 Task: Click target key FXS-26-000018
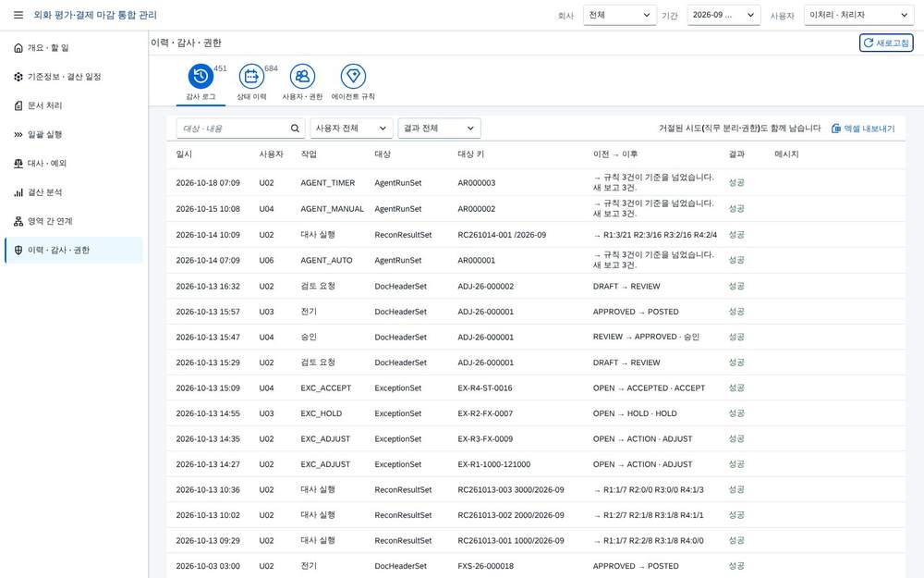486,566
